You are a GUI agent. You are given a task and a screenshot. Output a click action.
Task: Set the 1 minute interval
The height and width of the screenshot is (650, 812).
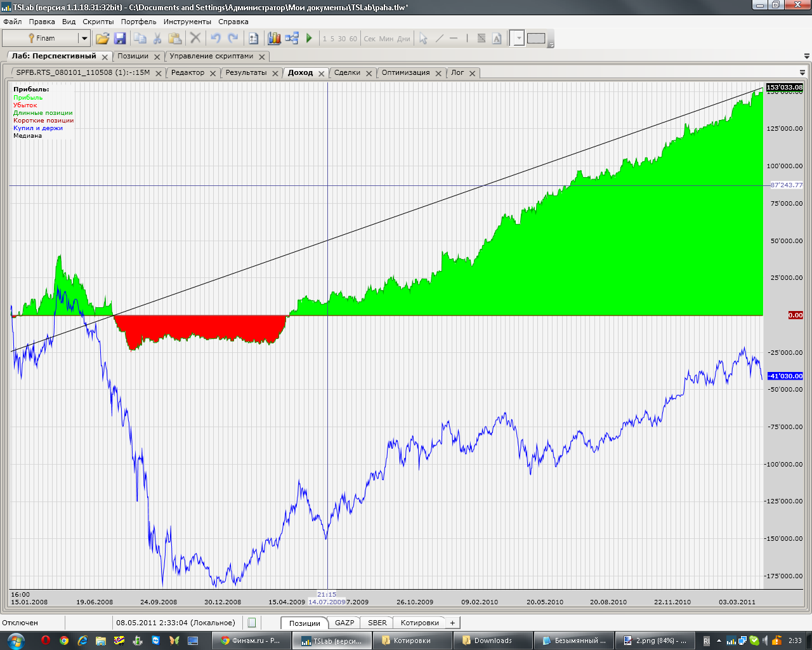(325, 39)
